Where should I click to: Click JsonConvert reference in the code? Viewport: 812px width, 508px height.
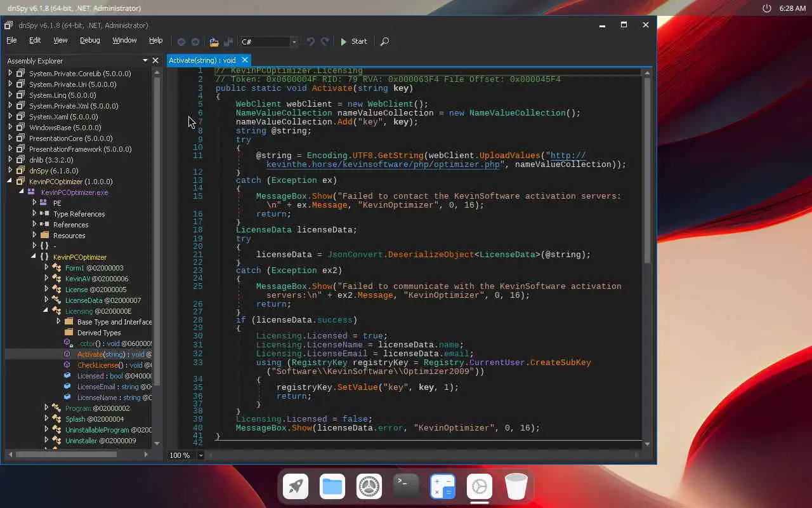(355, 255)
